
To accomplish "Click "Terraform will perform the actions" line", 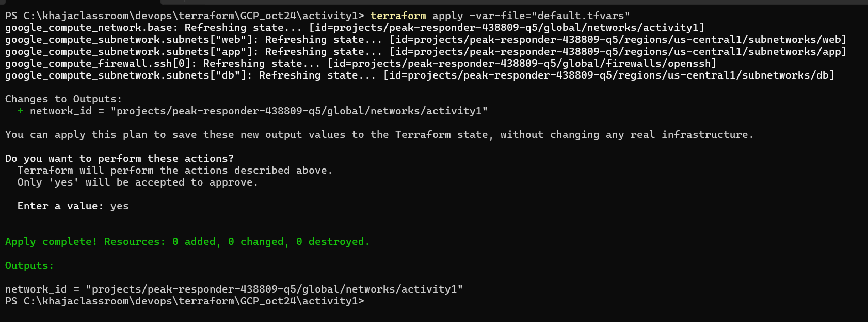I will pyautogui.click(x=175, y=171).
